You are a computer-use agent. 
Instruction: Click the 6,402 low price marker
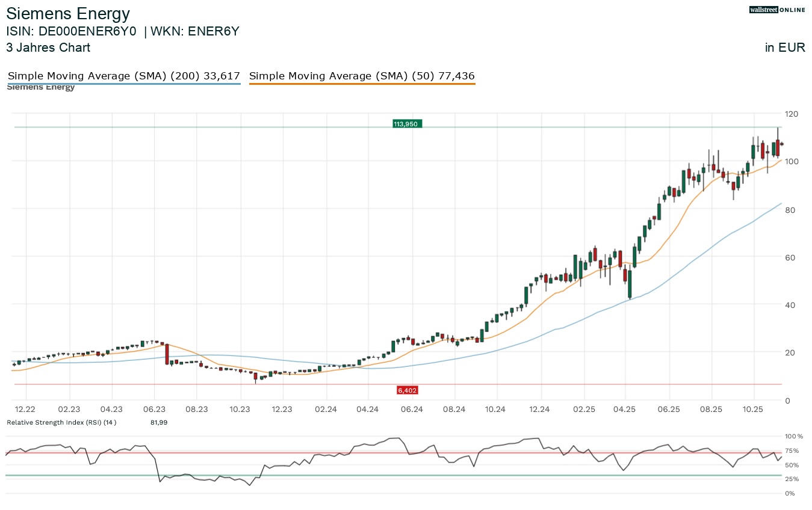pos(408,390)
